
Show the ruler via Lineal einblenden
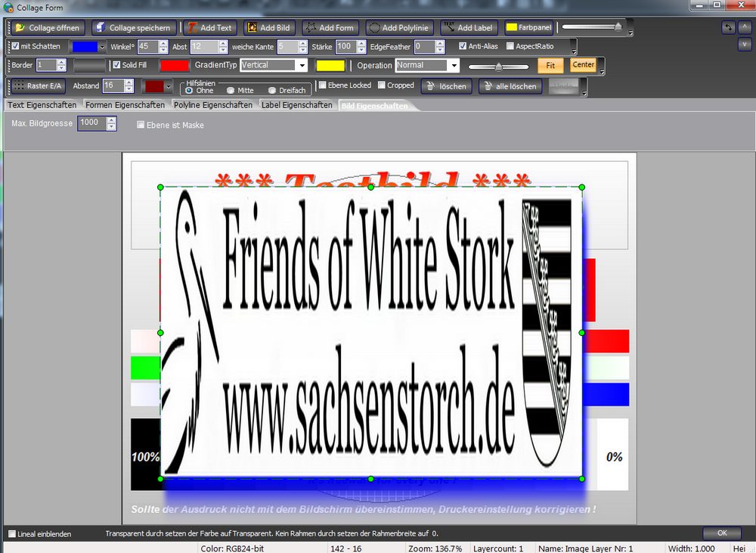(x=12, y=533)
